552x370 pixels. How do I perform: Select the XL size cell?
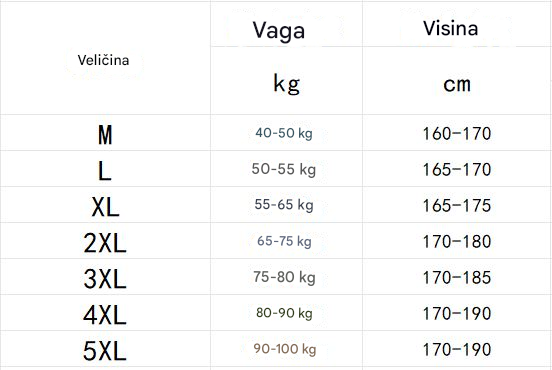click(x=105, y=205)
